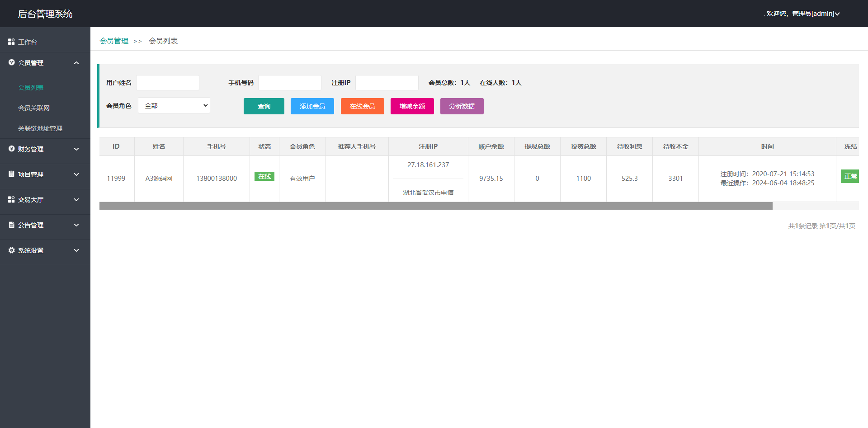Image resolution: width=868 pixels, height=428 pixels.
Task: Click the 添加会员 button
Action: point(312,106)
